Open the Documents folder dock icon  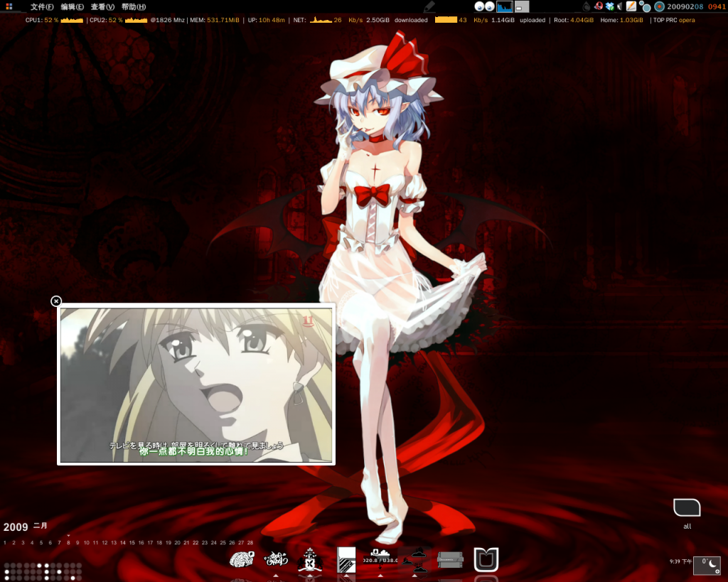click(x=450, y=560)
